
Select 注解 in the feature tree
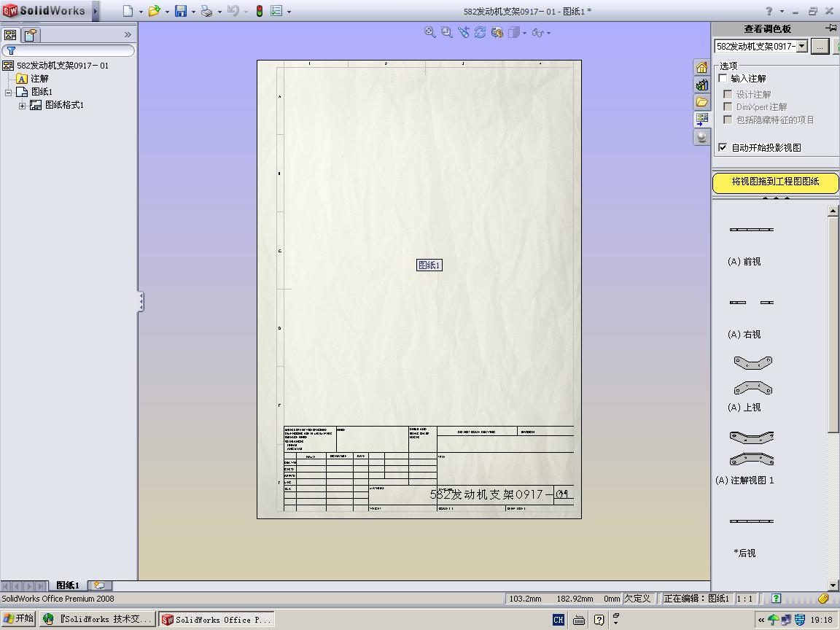click(x=40, y=78)
